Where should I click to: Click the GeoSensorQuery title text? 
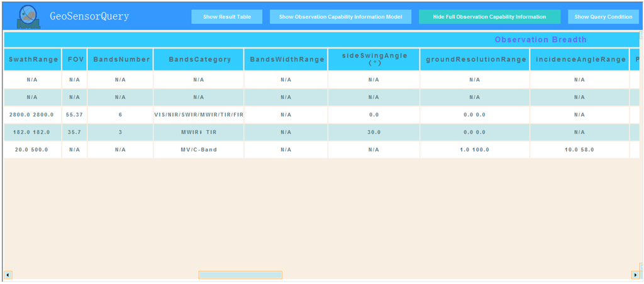89,16
